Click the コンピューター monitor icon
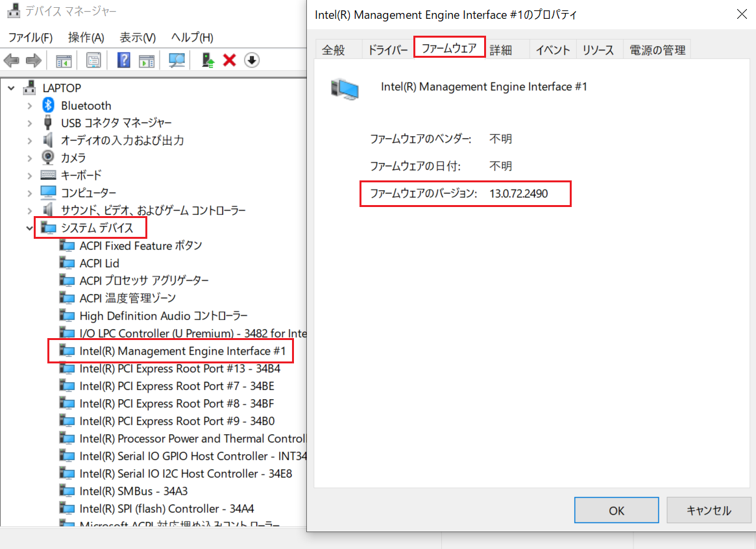This screenshot has height=549, width=756. tap(48, 192)
